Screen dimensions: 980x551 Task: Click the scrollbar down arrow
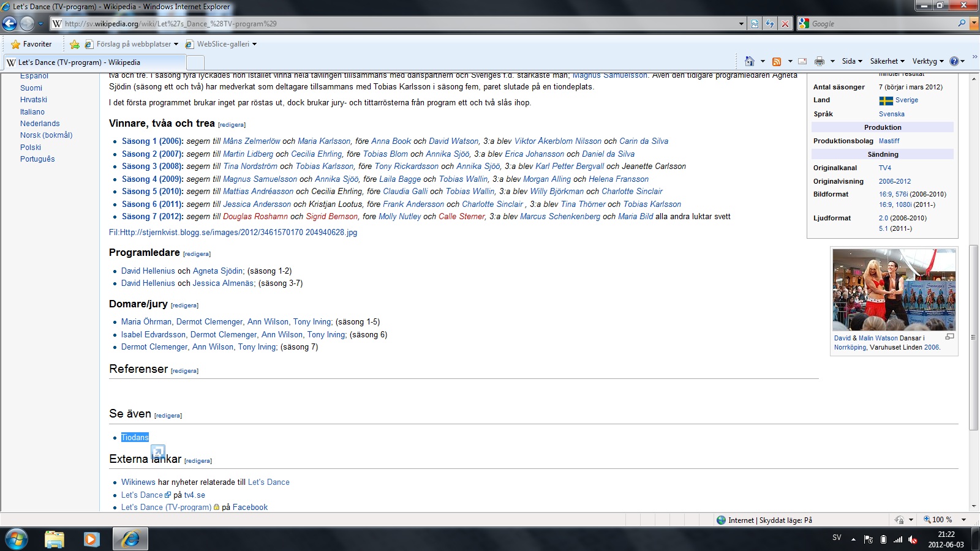click(x=974, y=507)
